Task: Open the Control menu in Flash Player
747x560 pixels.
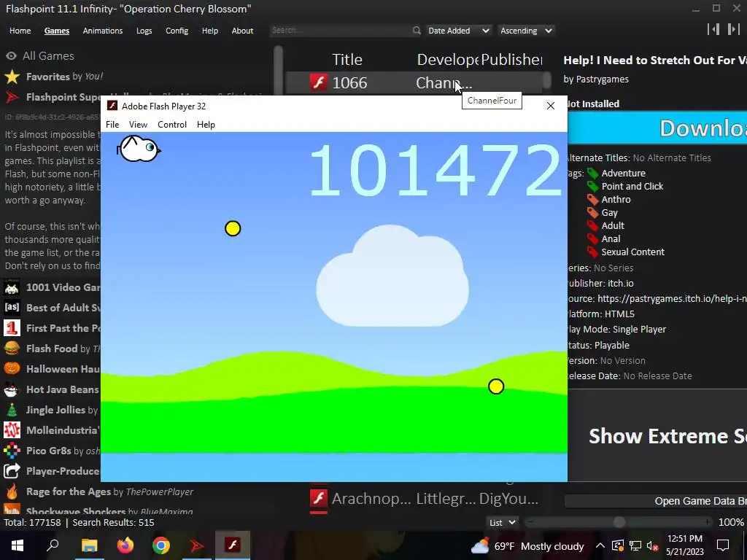Action: (x=172, y=124)
